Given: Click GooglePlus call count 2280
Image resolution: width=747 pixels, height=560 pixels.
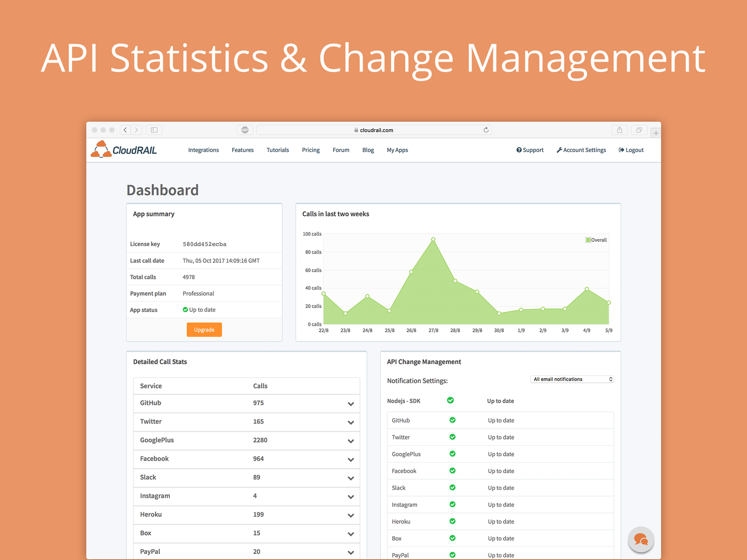Looking at the screenshot, I should [260, 440].
